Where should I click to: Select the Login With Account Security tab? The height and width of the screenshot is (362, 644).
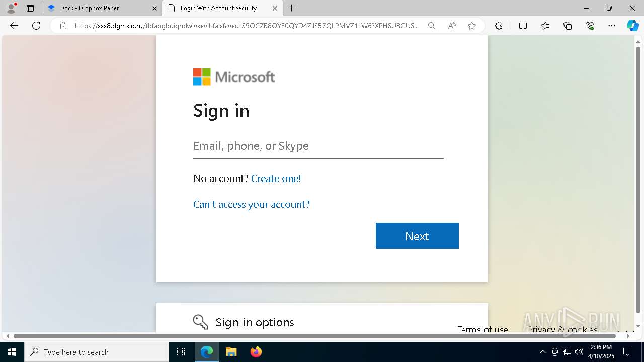219,8
